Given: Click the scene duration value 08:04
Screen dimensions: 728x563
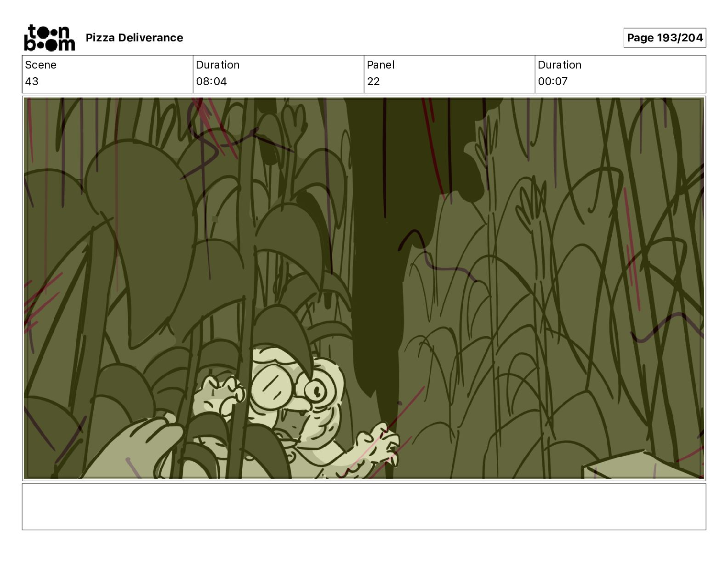Looking at the screenshot, I should click(211, 81).
